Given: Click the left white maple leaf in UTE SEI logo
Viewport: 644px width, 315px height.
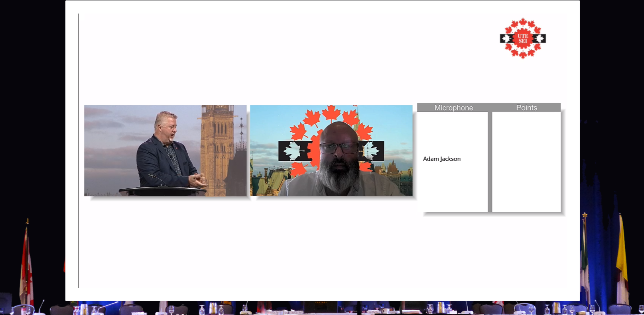Looking at the screenshot, I should pos(506,39).
